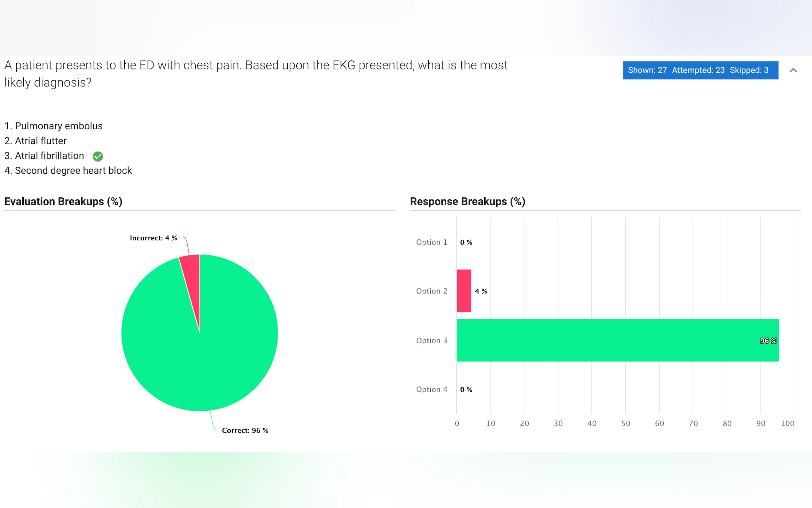Image resolution: width=812 pixels, height=508 pixels.
Task: Collapse the question details chevron
Action: click(x=793, y=70)
